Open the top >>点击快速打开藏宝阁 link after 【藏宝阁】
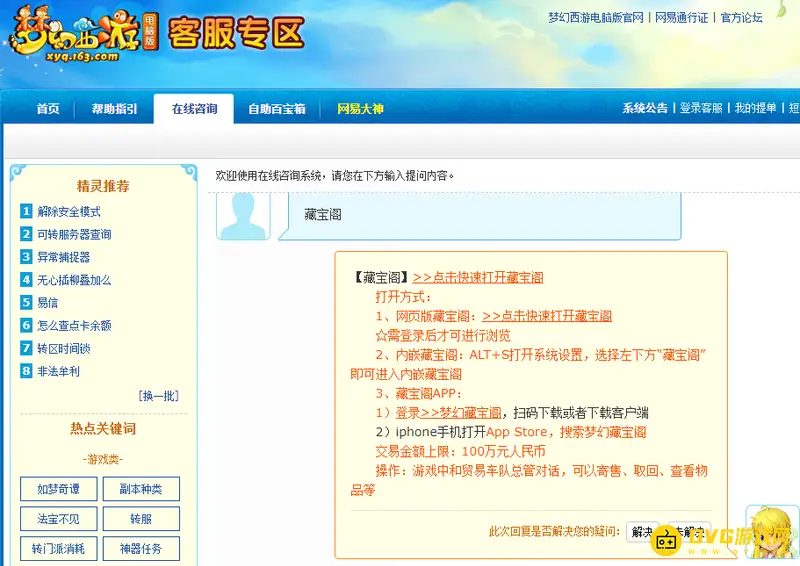 (x=478, y=277)
